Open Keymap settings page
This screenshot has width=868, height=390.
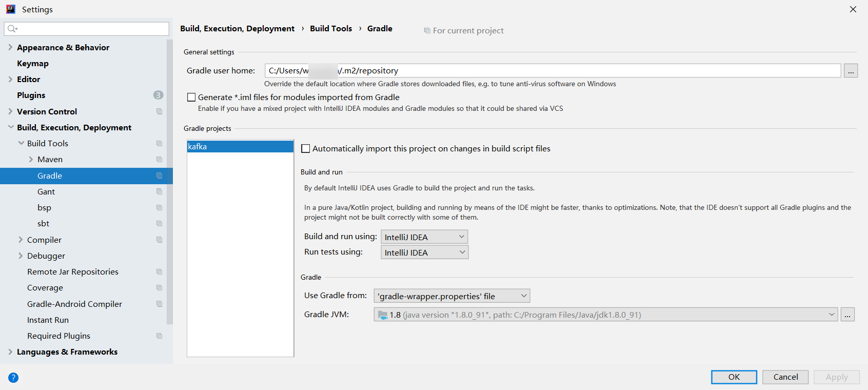click(33, 63)
